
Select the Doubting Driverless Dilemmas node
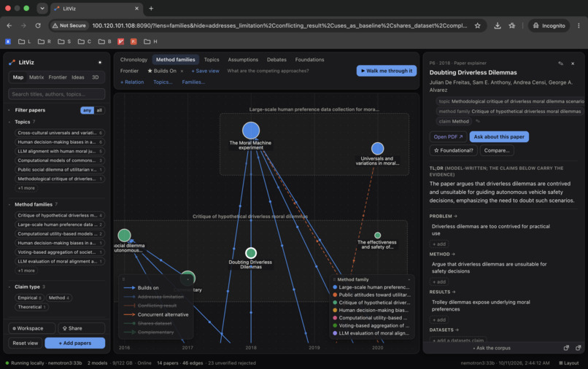[251, 253]
